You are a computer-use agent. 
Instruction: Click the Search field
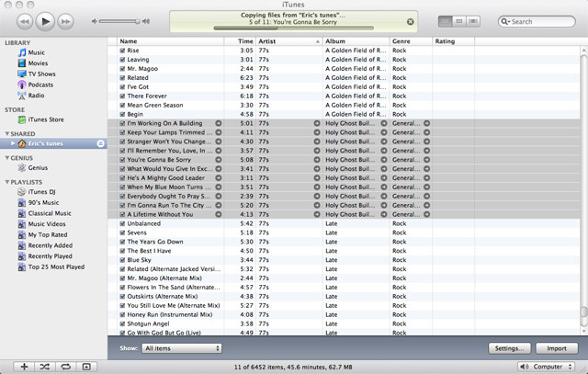click(x=537, y=22)
